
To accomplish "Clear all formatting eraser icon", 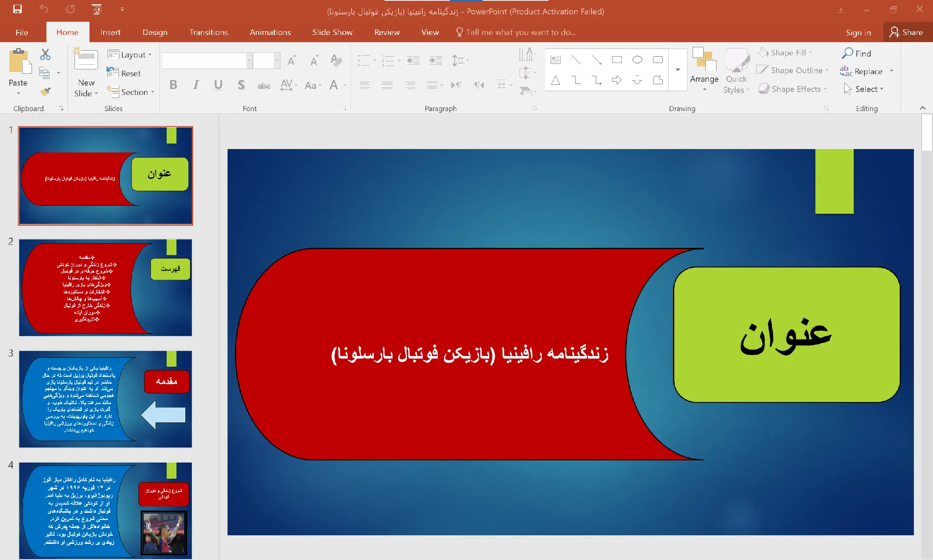I will click(336, 60).
